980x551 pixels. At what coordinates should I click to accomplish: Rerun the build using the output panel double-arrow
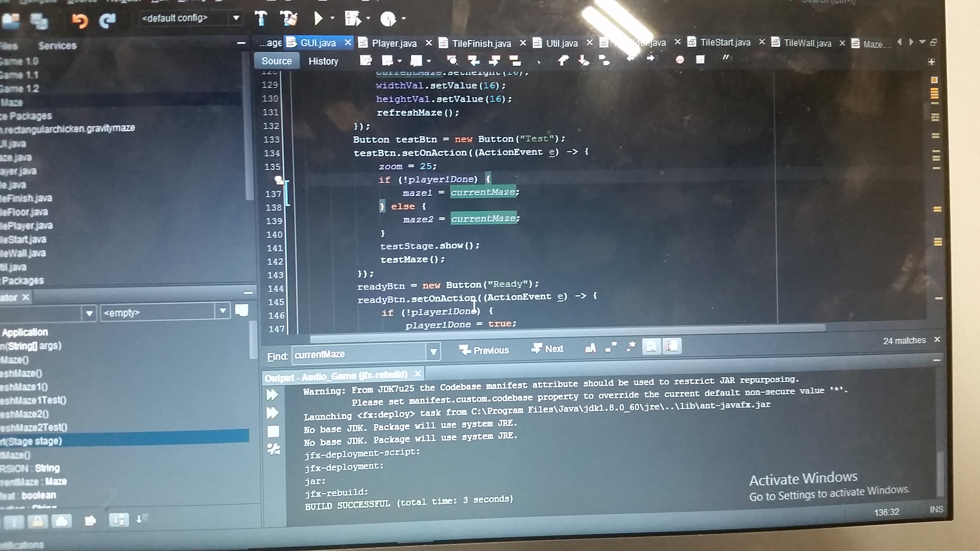272,395
